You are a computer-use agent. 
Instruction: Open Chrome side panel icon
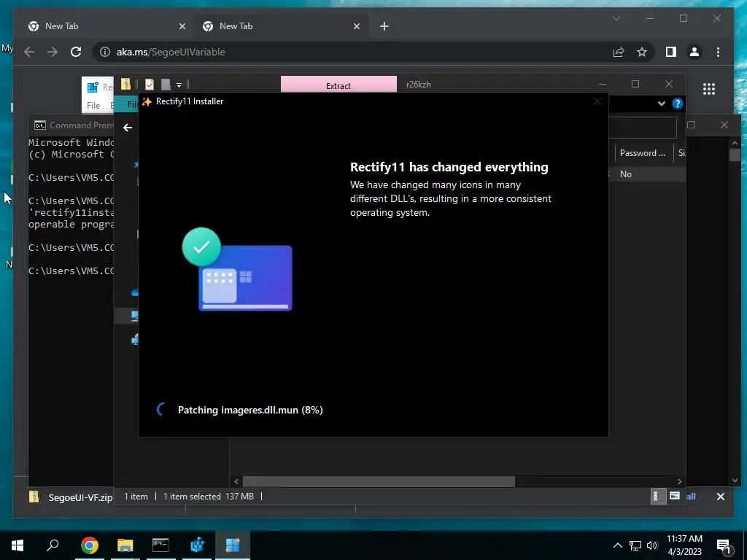(671, 52)
